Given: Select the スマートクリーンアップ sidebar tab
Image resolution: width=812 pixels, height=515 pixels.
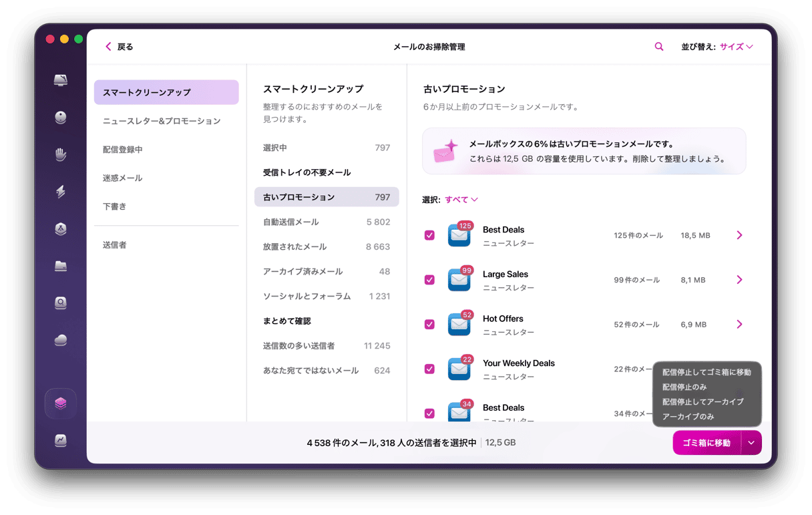Looking at the screenshot, I should coord(166,92).
